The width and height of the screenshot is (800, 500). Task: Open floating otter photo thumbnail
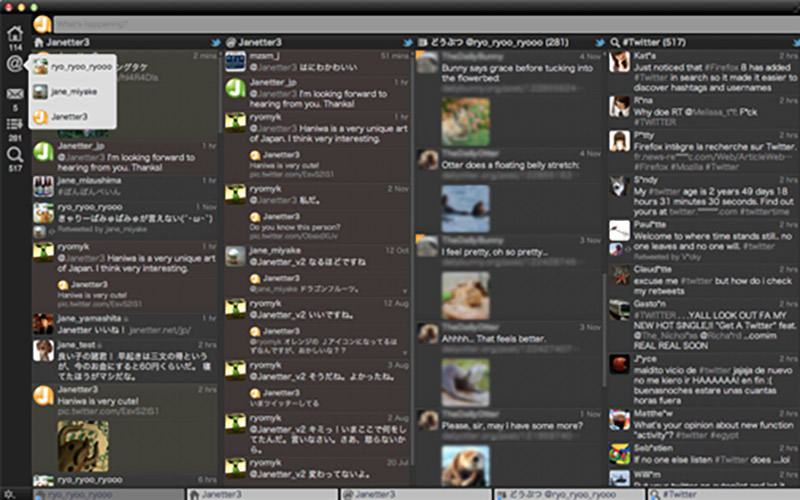click(465, 209)
